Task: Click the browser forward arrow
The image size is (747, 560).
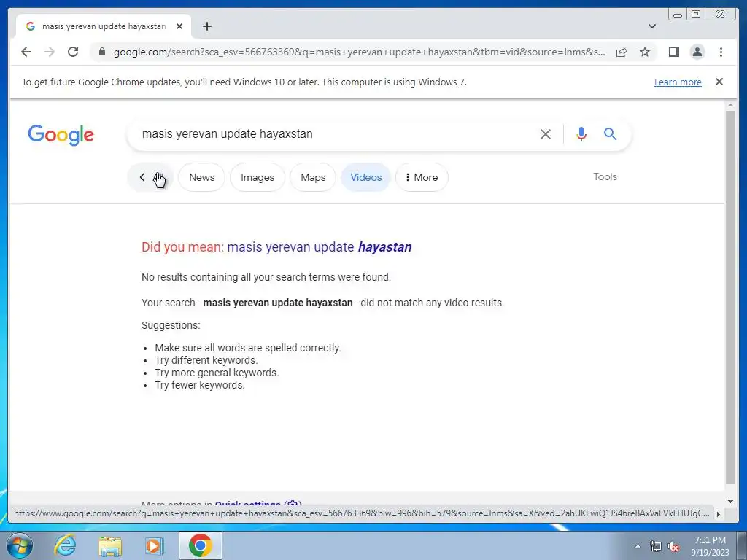Action: tap(50, 52)
